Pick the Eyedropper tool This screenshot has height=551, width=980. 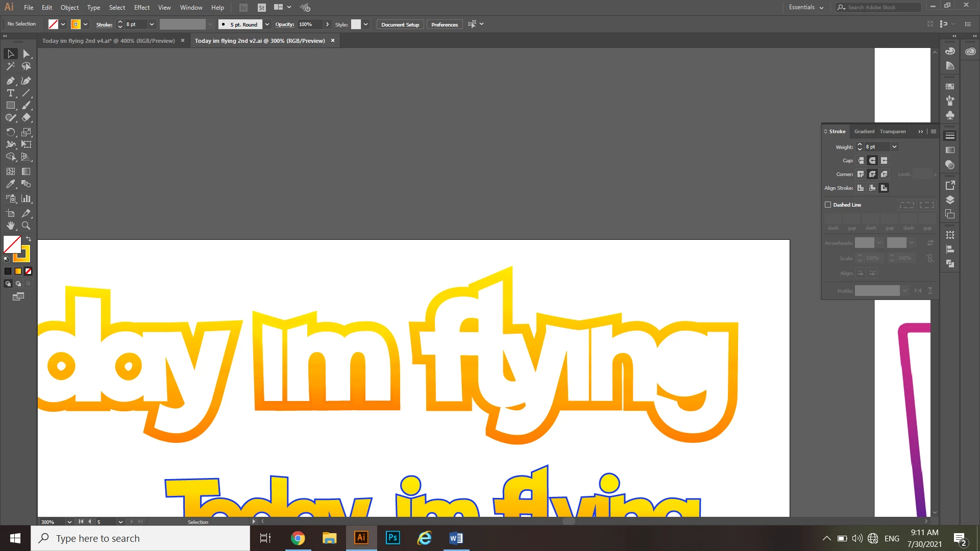coord(10,184)
